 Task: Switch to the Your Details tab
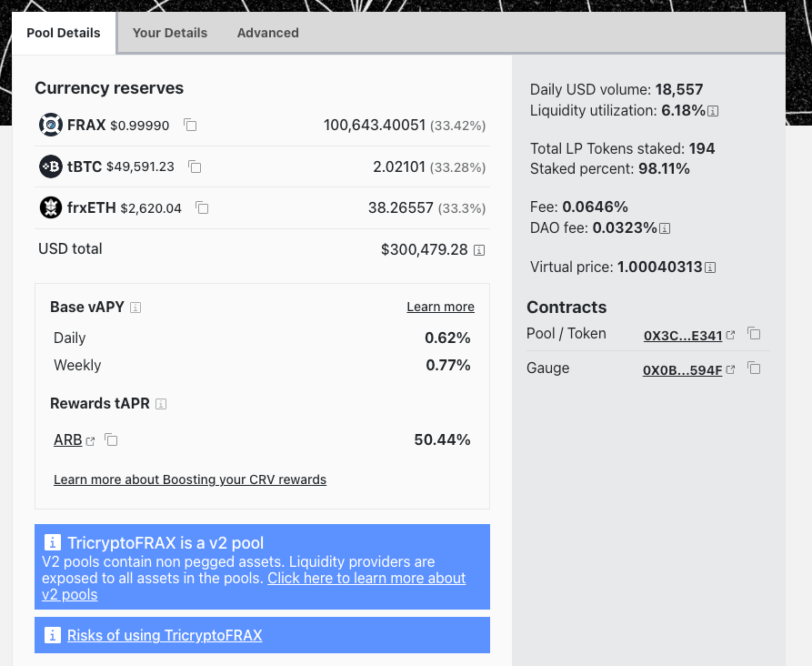[170, 33]
